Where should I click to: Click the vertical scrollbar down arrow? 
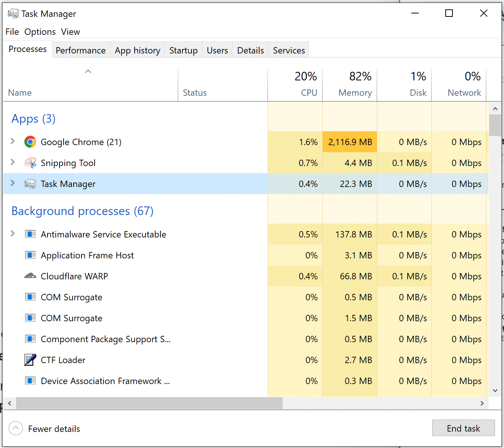(495, 390)
